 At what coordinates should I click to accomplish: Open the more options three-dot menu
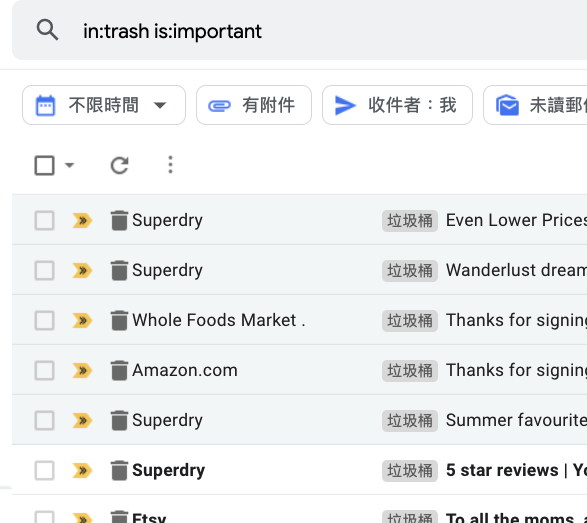[x=170, y=165]
